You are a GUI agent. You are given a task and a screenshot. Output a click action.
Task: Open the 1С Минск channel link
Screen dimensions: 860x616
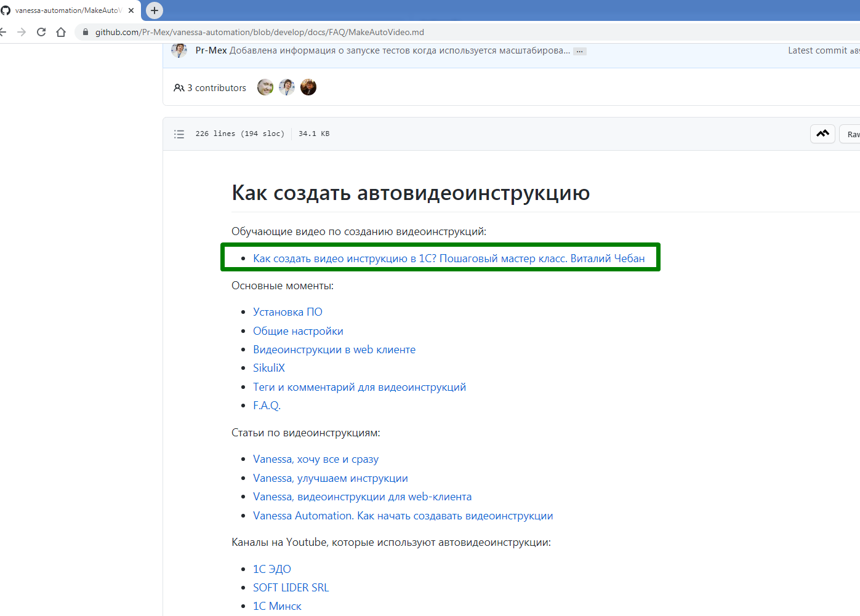pyautogui.click(x=277, y=606)
